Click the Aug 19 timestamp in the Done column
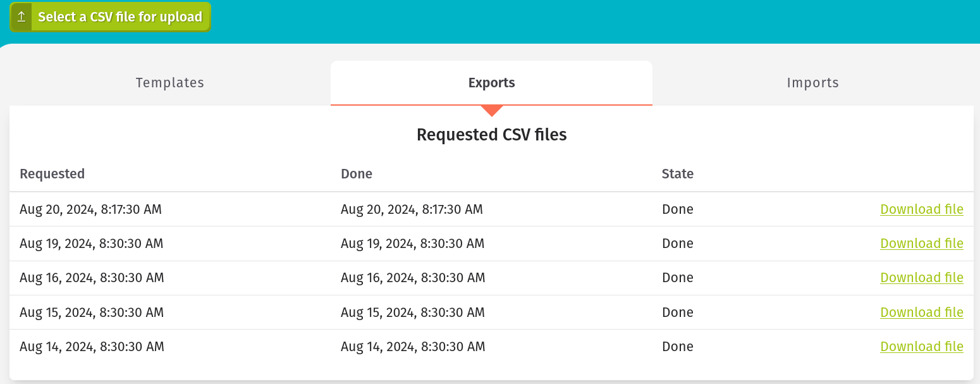This screenshot has width=980, height=384. point(412,244)
